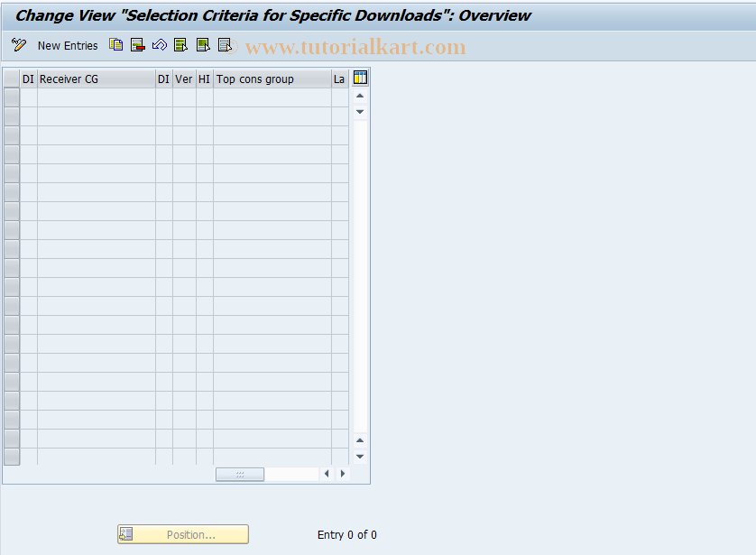This screenshot has width=756, height=555.
Task: Click the Ver column header
Action: 184,79
